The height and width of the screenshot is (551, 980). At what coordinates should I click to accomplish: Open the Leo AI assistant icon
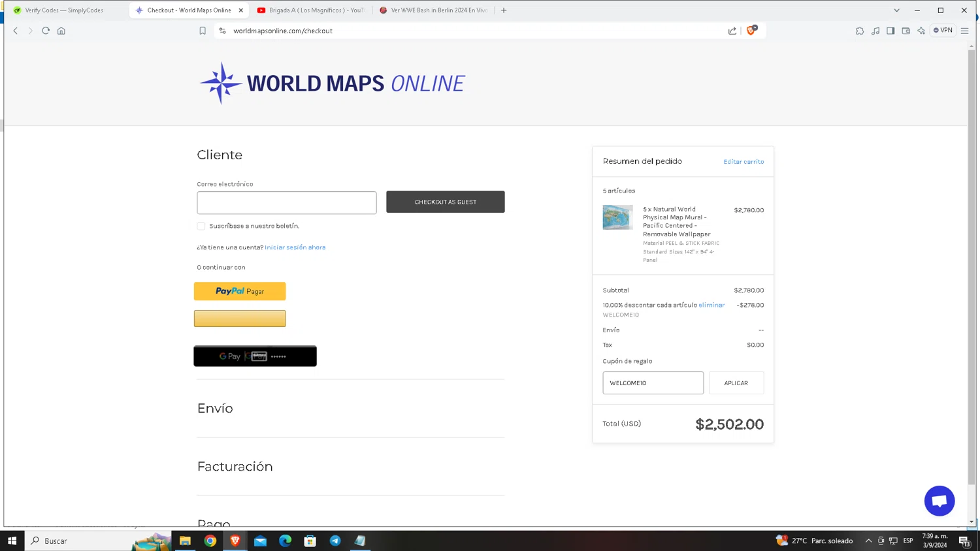tap(921, 31)
